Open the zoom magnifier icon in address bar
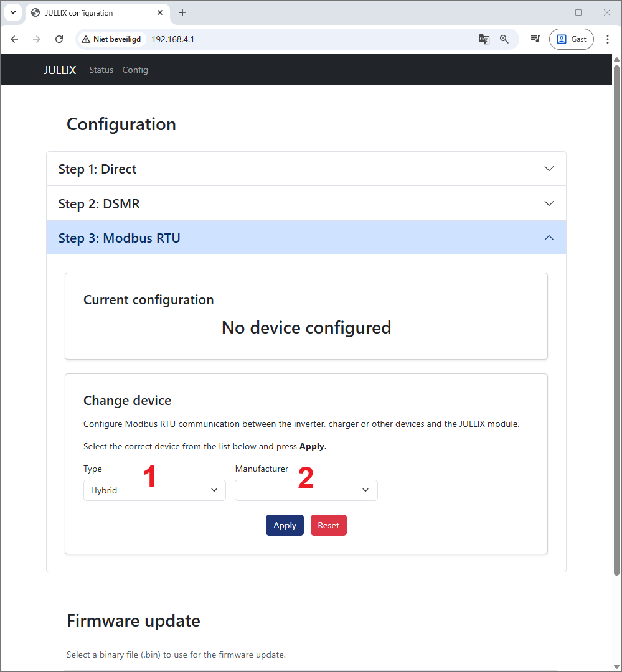This screenshot has height=672, width=622. [x=504, y=39]
